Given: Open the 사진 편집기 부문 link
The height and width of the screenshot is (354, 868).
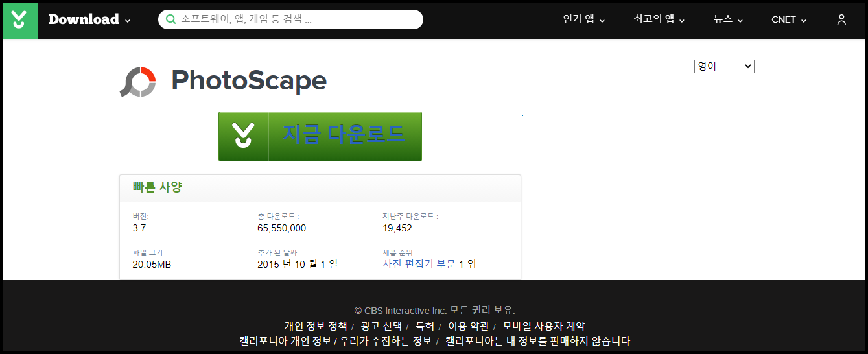Looking at the screenshot, I should tap(419, 264).
